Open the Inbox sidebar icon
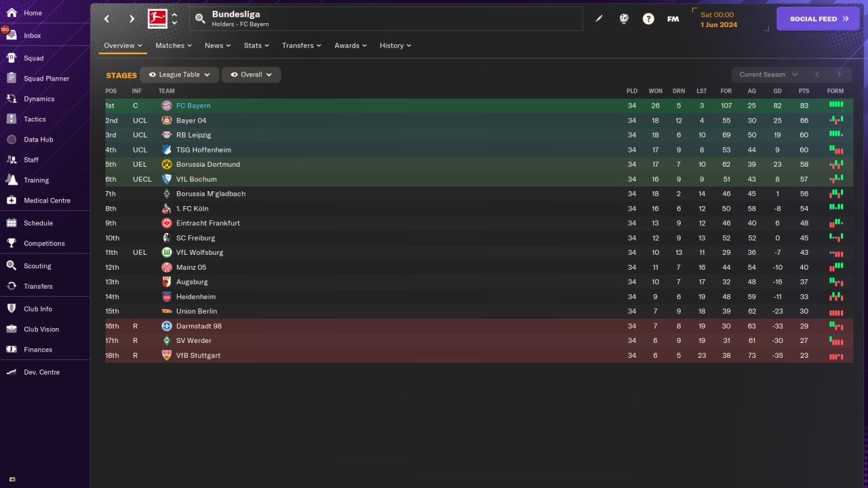This screenshot has height=488, width=868. pos(12,35)
